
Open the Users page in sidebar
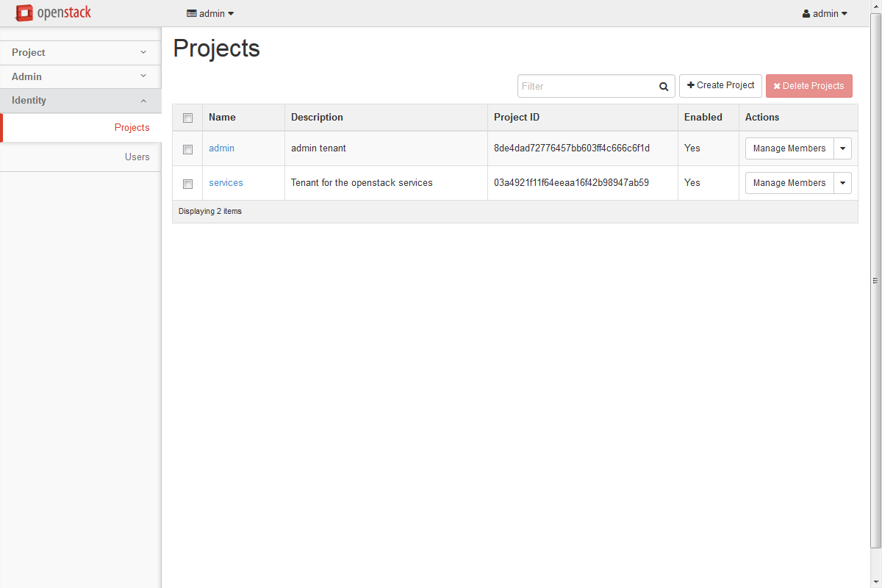click(137, 157)
